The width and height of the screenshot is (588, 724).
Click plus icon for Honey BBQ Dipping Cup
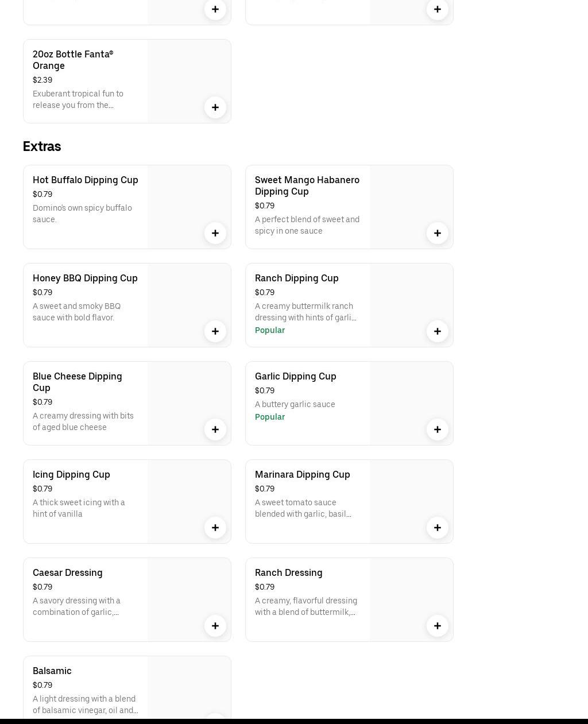tap(215, 331)
